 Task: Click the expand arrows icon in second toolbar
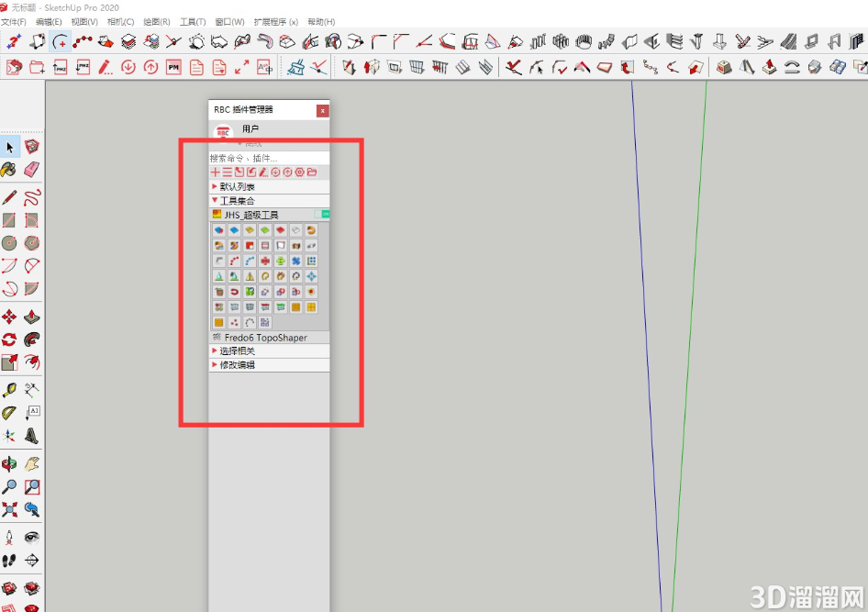pyautogui.click(x=242, y=68)
